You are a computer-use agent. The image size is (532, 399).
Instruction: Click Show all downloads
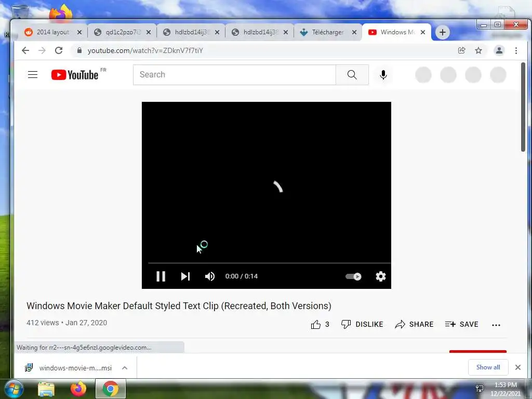click(x=488, y=367)
